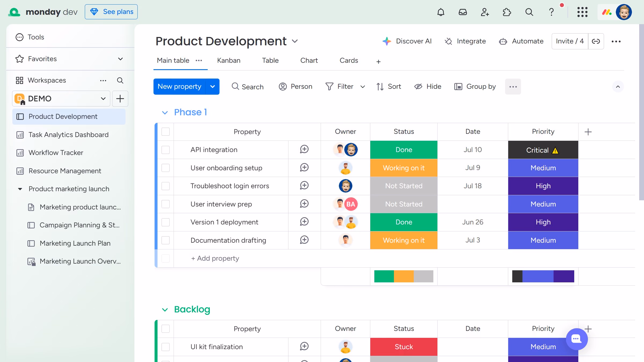Check the User interview prep checkbox

(166, 204)
